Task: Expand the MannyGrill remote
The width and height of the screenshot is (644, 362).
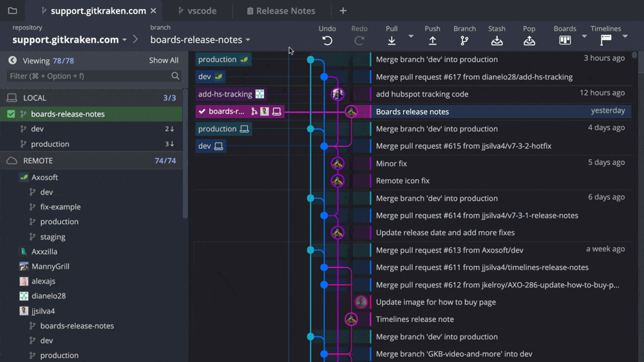Action: click(x=50, y=266)
